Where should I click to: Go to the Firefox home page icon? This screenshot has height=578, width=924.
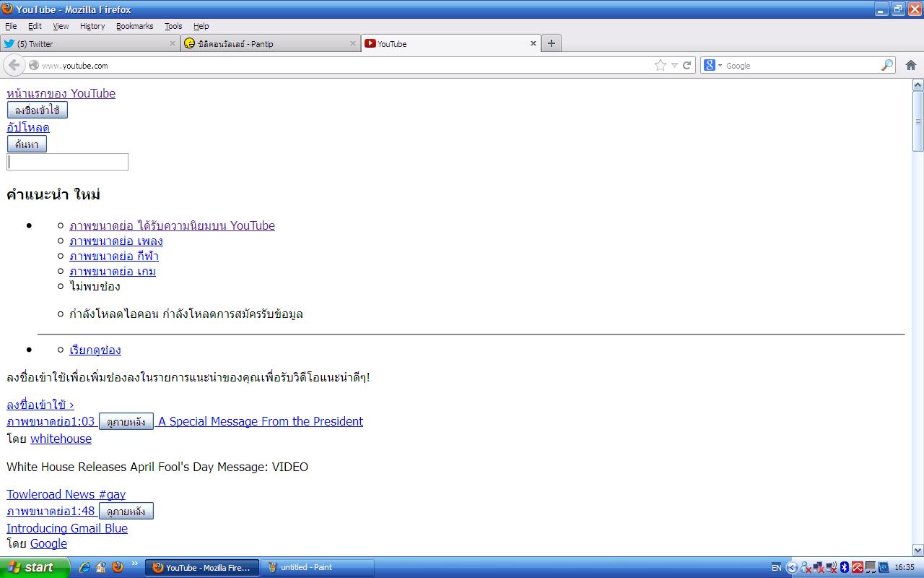click(911, 65)
